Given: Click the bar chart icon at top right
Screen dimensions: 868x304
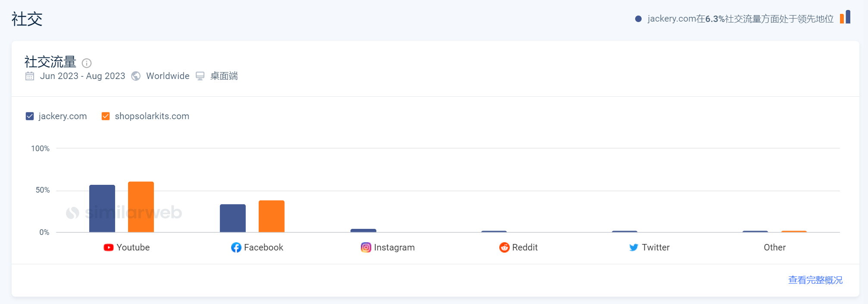Looking at the screenshot, I should pos(845,17).
